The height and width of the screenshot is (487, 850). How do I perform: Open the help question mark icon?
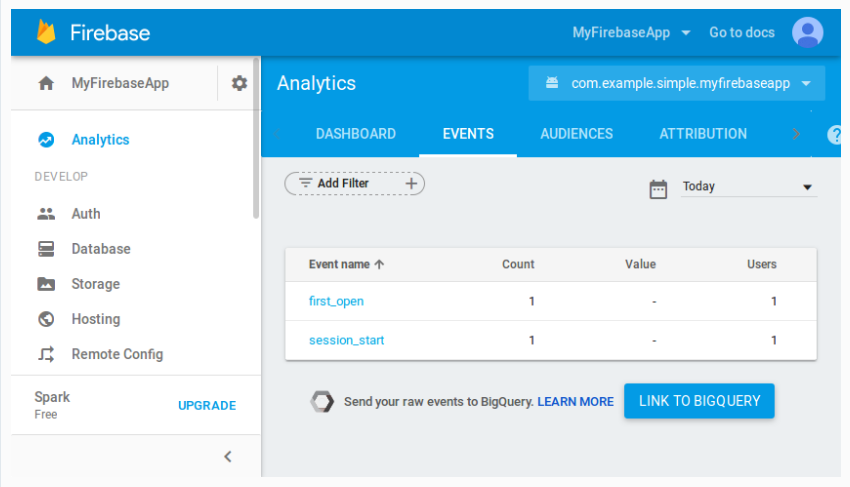click(836, 135)
